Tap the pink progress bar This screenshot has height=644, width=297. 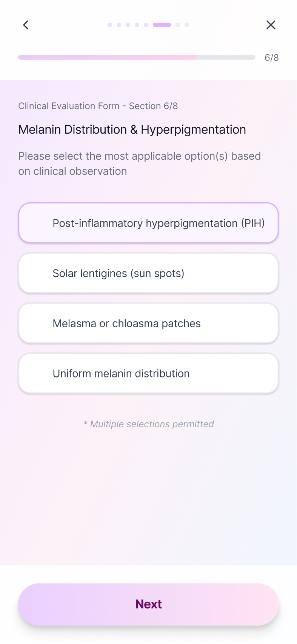pyautogui.click(x=107, y=57)
